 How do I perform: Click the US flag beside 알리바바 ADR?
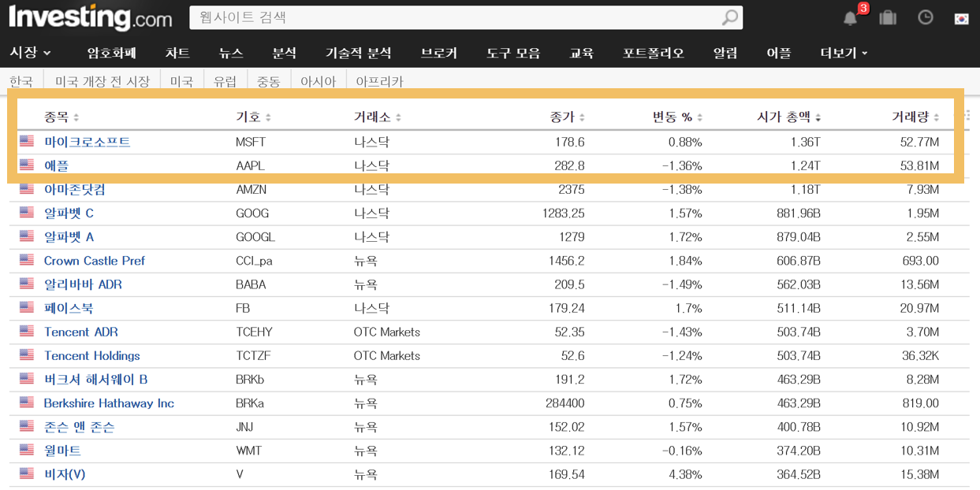pos(27,284)
